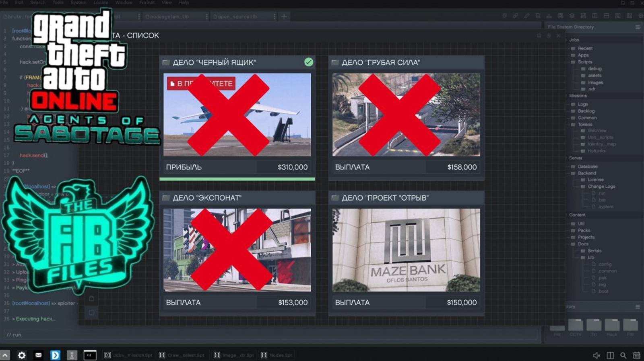The image size is (644, 361).
Task: Open the CCTV folder in bottom panel
Action: (576, 327)
